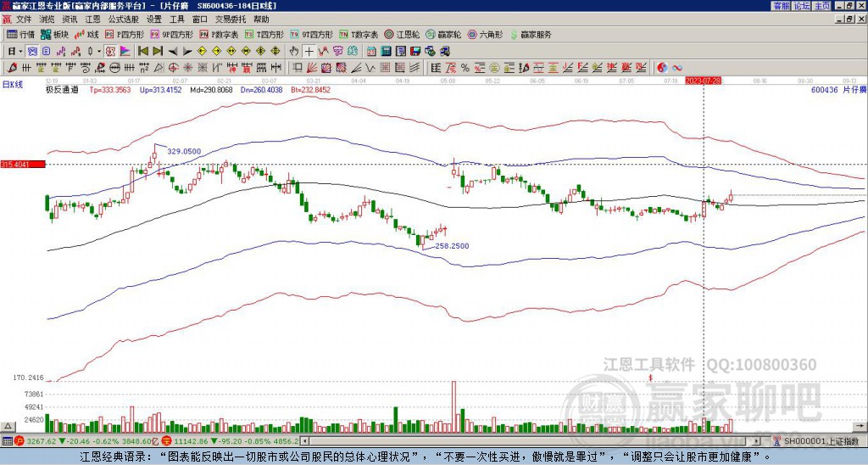Screen dimensions: 868x465
Task: Toggle the 权 adjustment icon
Action: (110, 52)
